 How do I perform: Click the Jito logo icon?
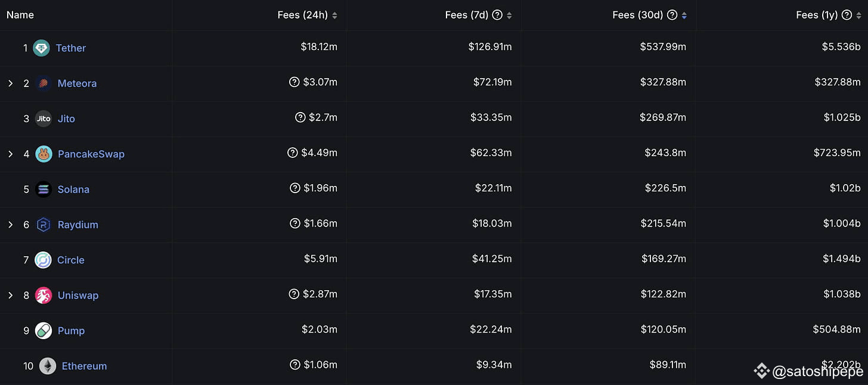tap(44, 119)
